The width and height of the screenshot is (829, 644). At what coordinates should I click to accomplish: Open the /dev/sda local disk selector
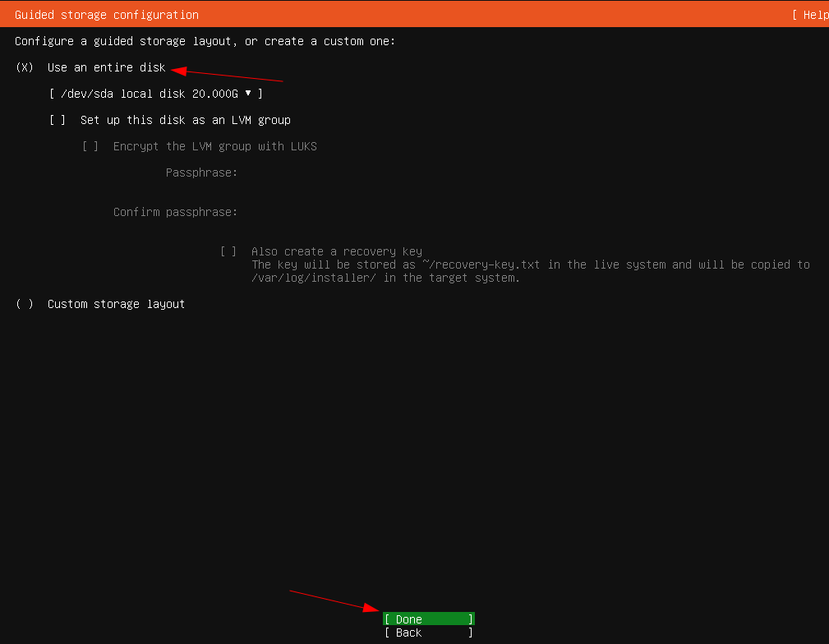point(155,94)
